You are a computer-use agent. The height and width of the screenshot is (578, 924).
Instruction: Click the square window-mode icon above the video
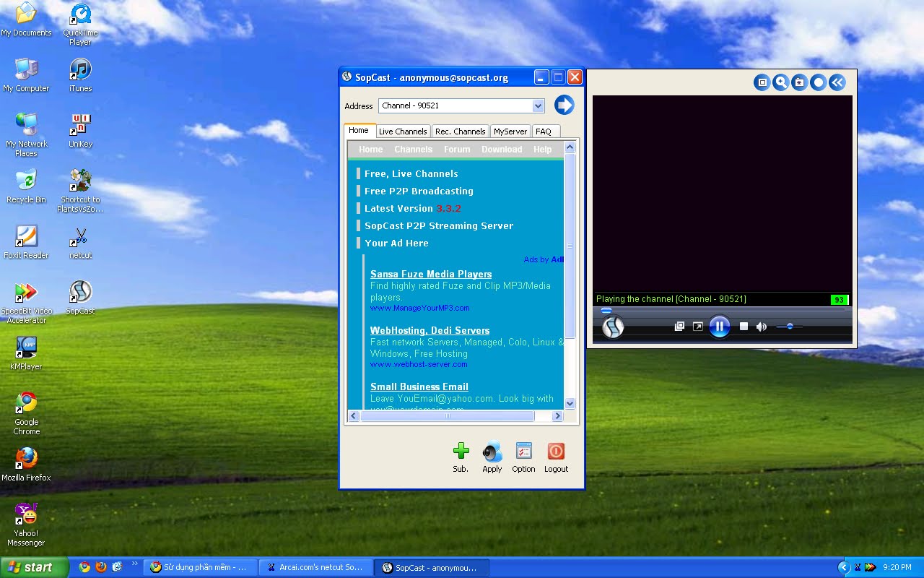(x=762, y=82)
